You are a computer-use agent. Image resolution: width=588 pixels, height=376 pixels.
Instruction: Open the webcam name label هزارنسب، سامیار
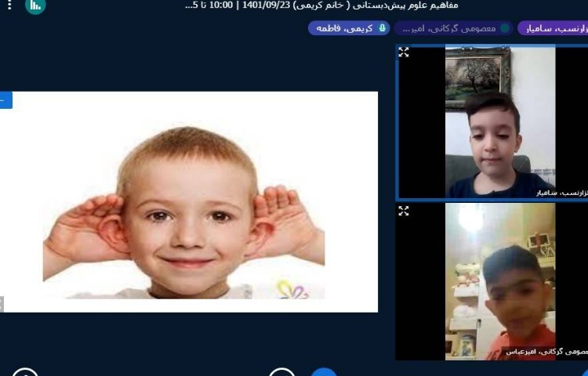(x=562, y=193)
